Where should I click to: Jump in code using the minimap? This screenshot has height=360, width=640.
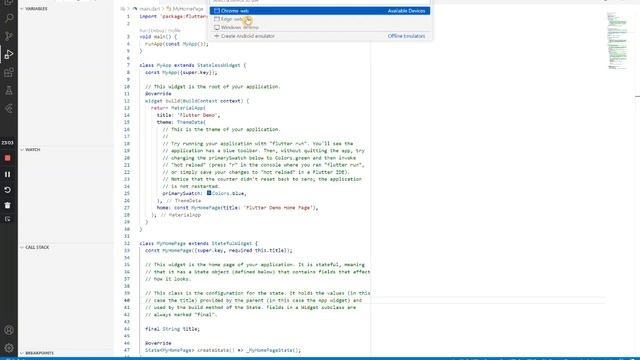coord(617,41)
